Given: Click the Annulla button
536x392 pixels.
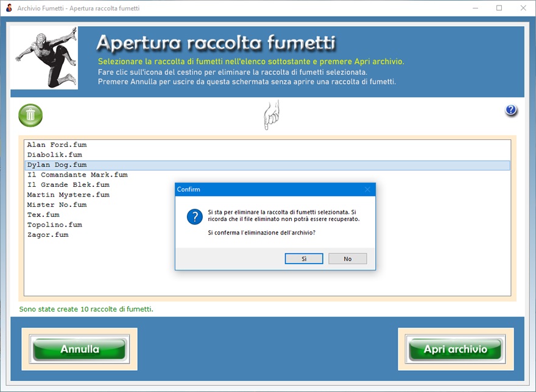Looking at the screenshot, I should pyautogui.click(x=80, y=349).
